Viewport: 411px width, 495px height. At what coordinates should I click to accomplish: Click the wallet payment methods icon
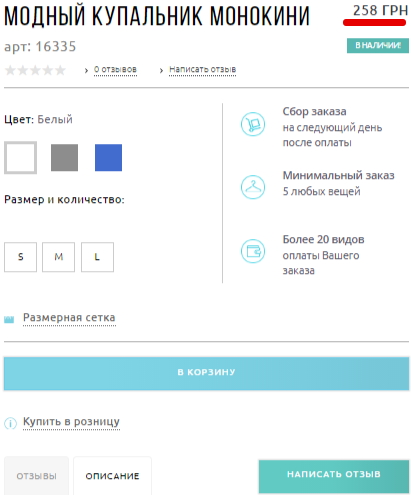[253, 251]
